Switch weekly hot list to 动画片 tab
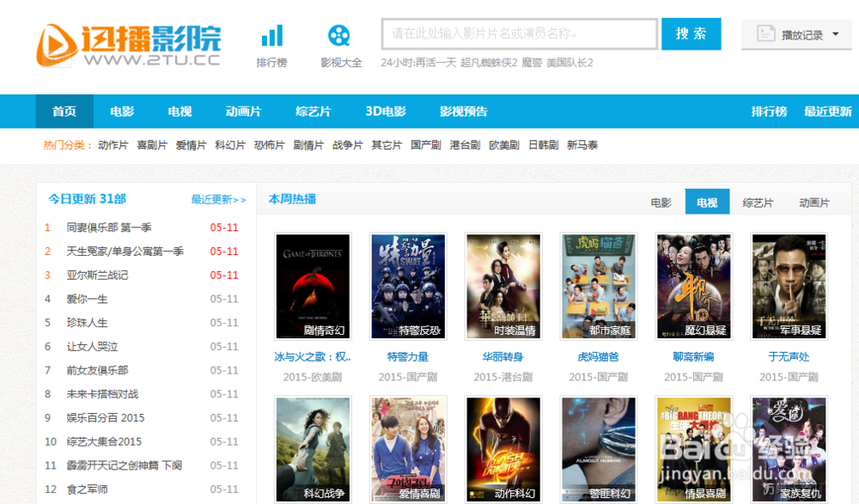This screenshot has height=504, width=859. [814, 203]
